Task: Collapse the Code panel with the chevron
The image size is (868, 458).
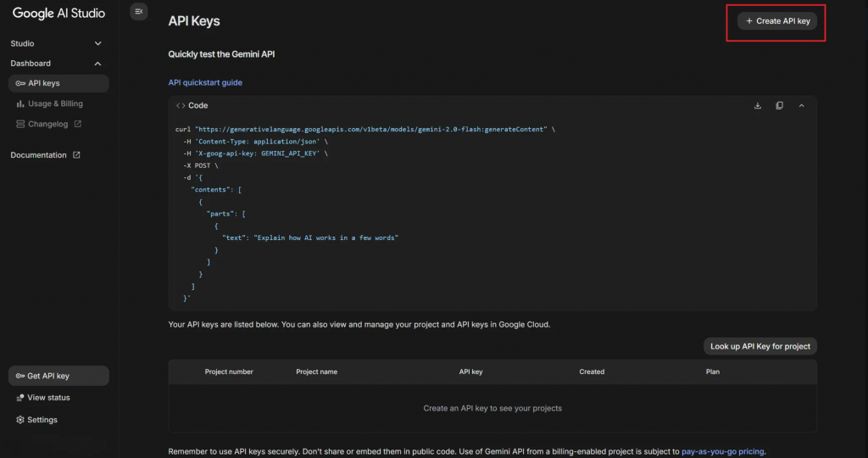Action: [x=802, y=105]
